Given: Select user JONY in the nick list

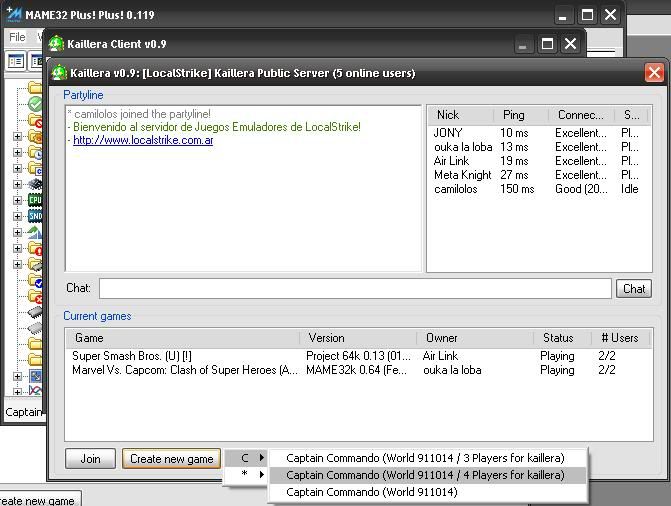Looking at the screenshot, I should [448, 133].
